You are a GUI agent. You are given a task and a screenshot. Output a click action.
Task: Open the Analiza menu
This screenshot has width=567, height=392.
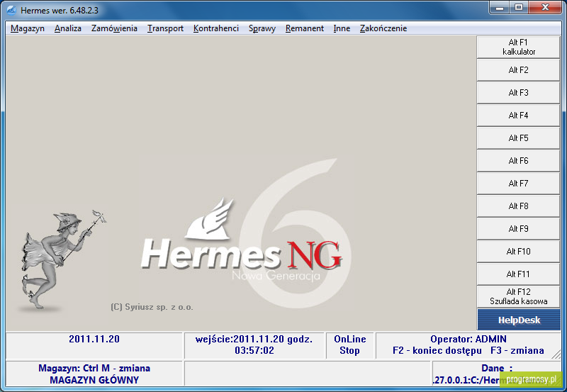point(68,28)
